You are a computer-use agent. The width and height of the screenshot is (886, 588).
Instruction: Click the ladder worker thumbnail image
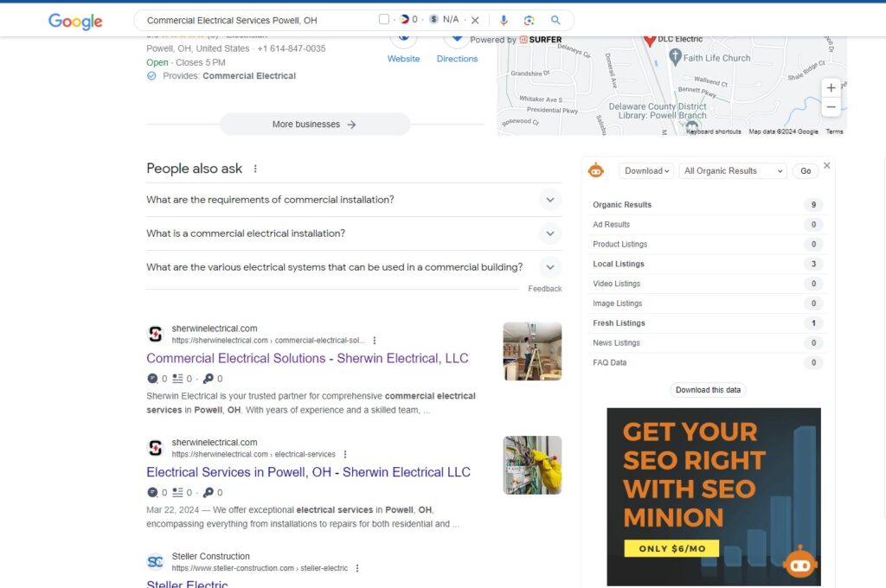point(532,351)
